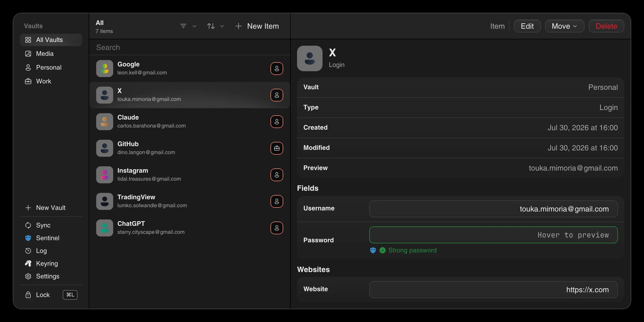Select the Work vault
The width and height of the screenshot is (644, 322).
(x=51, y=81)
